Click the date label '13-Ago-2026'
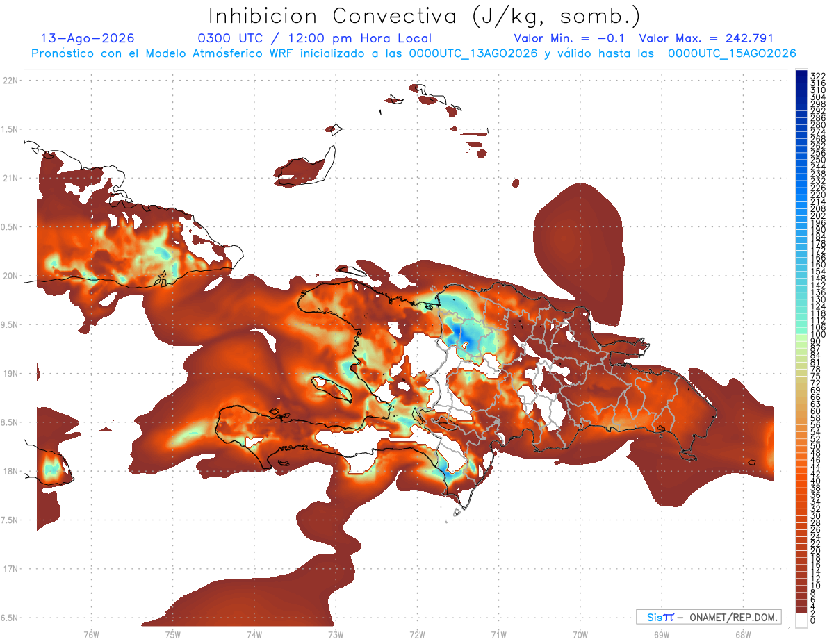The height and width of the screenshot is (644, 834). click(88, 39)
